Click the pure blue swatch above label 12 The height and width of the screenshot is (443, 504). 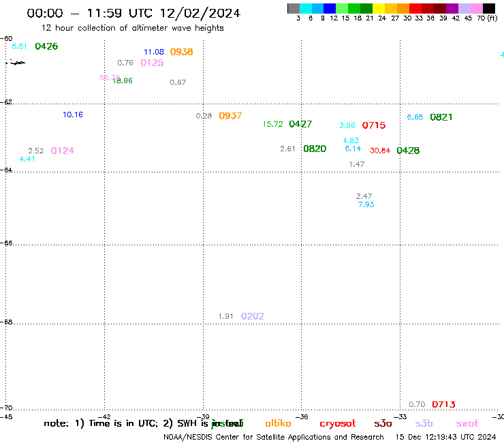pyautogui.click(x=330, y=8)
